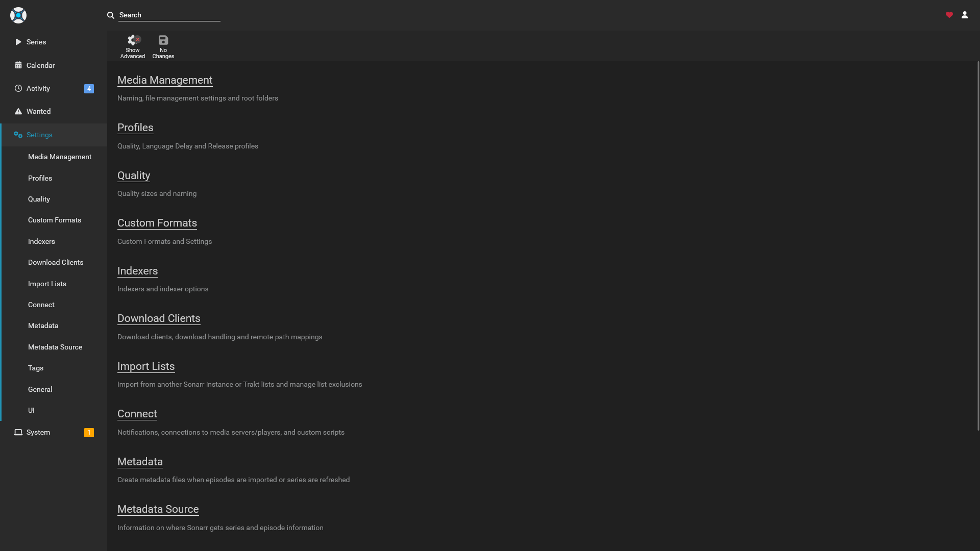Viewport: 980px width, 551px height.
Task: Click text 'Indexers and indexer options'
Action: 163,289
